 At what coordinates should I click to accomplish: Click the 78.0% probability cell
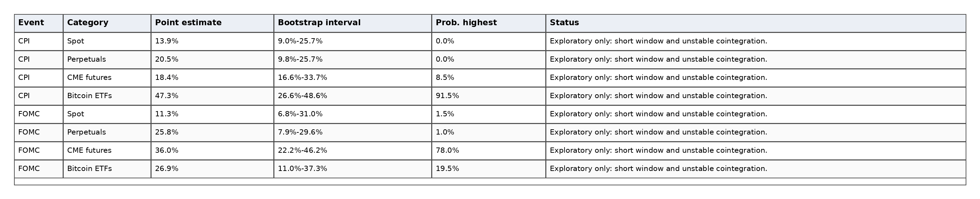tap(489, 151)
